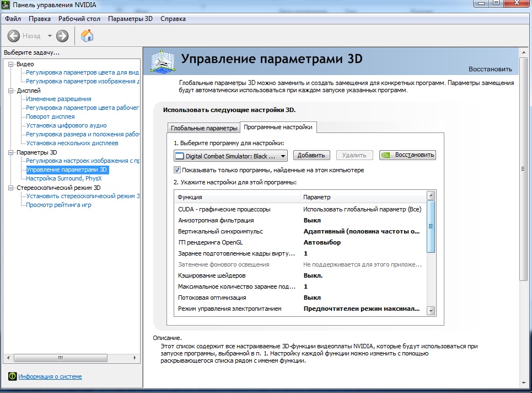Open 'Настройка Surround, PhysX' task

(x=64, y=178)
